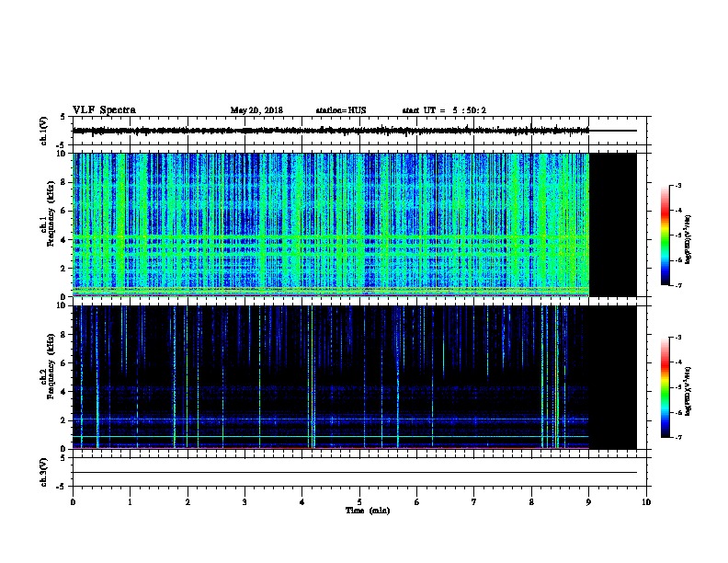Click the ch.1 colorbar log(PSD) unit label
The image size is (728, 563).
[x=688, y=240]
